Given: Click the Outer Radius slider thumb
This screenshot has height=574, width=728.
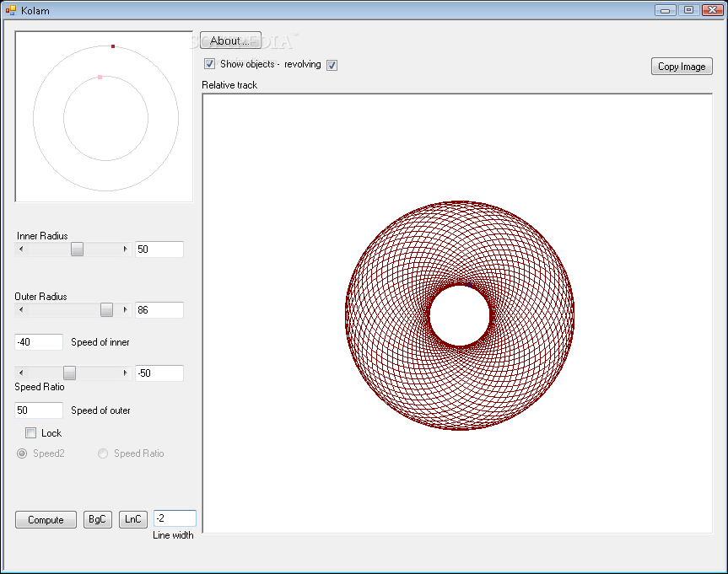Looking at the screenshot, I should tap(107, 309).
